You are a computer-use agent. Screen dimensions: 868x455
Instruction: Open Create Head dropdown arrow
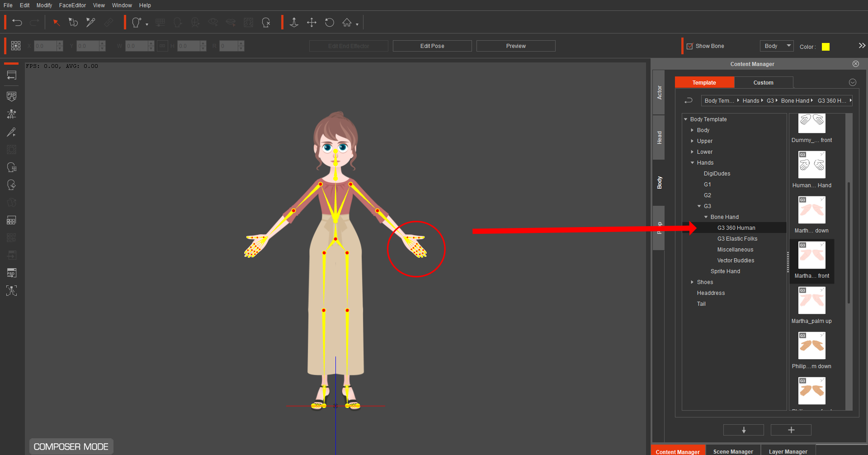click(x=147, y=24)
